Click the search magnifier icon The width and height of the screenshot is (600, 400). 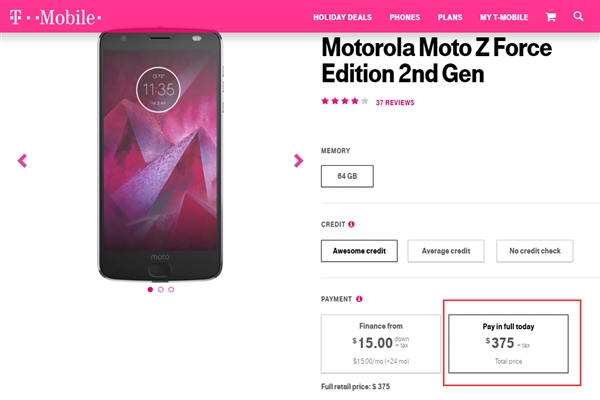point(579,17)
